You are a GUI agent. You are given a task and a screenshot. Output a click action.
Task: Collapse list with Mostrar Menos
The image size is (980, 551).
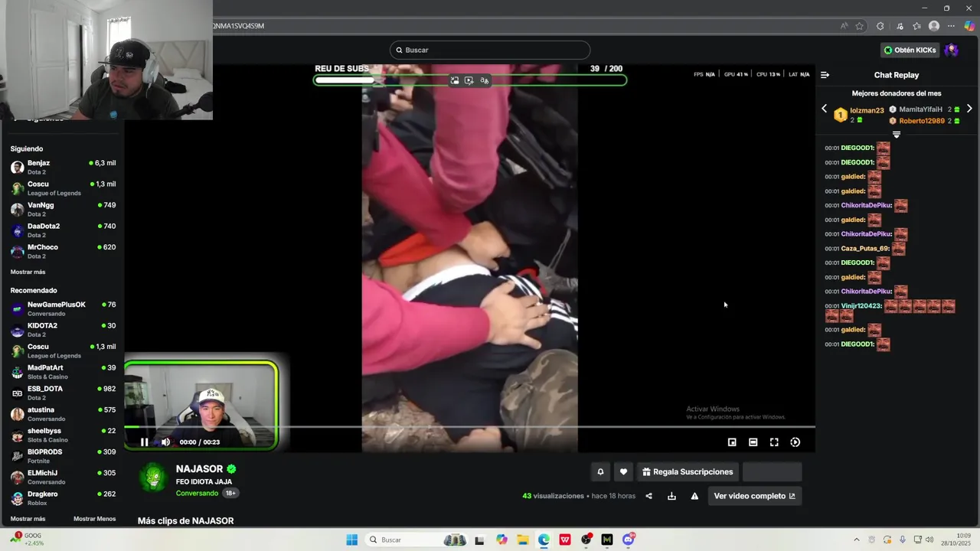click(94, 519)
